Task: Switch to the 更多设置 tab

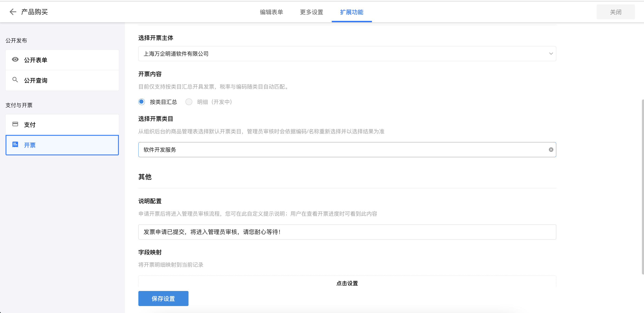Action: click(x=312, y=12)
